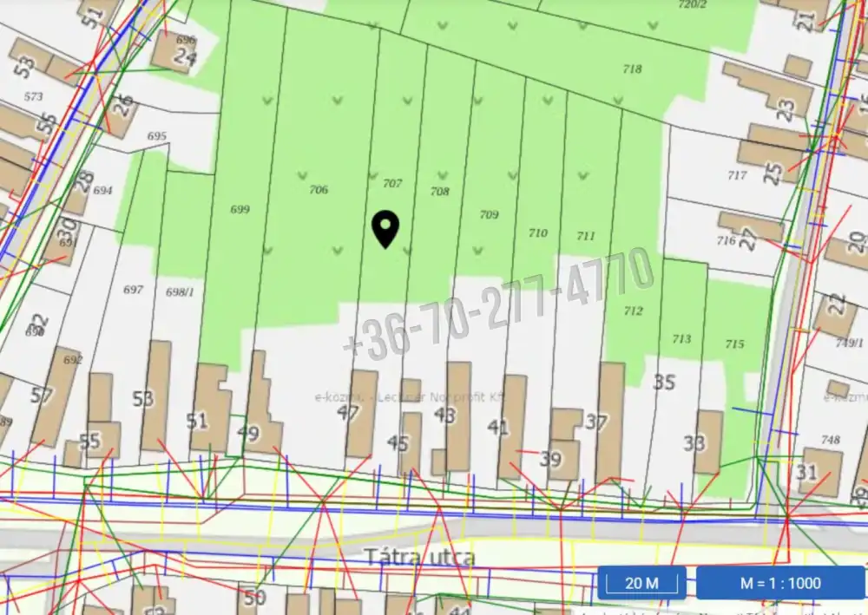The height and width of the screenshot is (615, 868).
Task: Select the parcel labeled 711
Action: click(x=586, y=236)
